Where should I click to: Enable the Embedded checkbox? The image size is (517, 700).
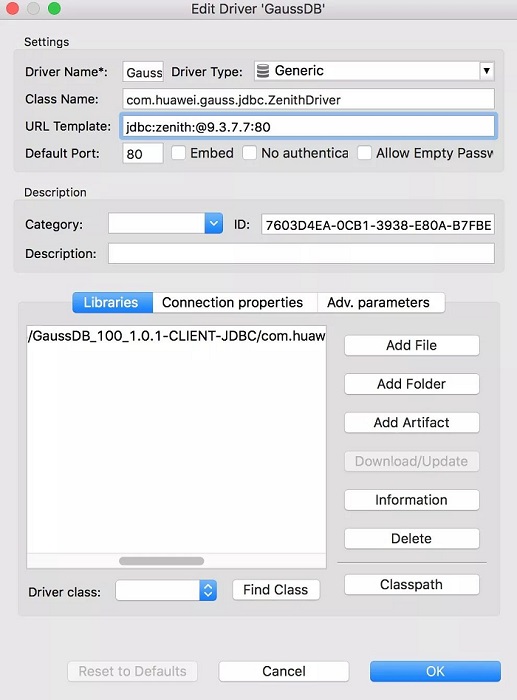[x=179, y=153]
